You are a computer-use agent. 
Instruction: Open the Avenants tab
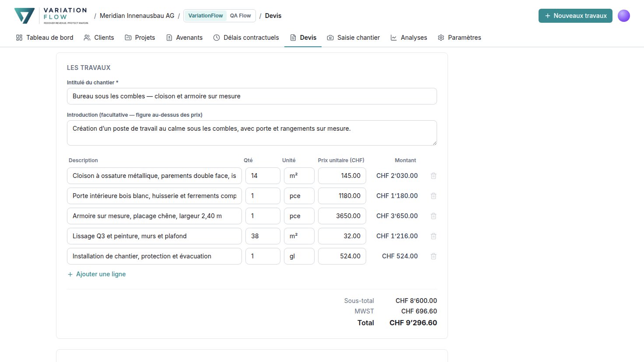pos(184,38)
